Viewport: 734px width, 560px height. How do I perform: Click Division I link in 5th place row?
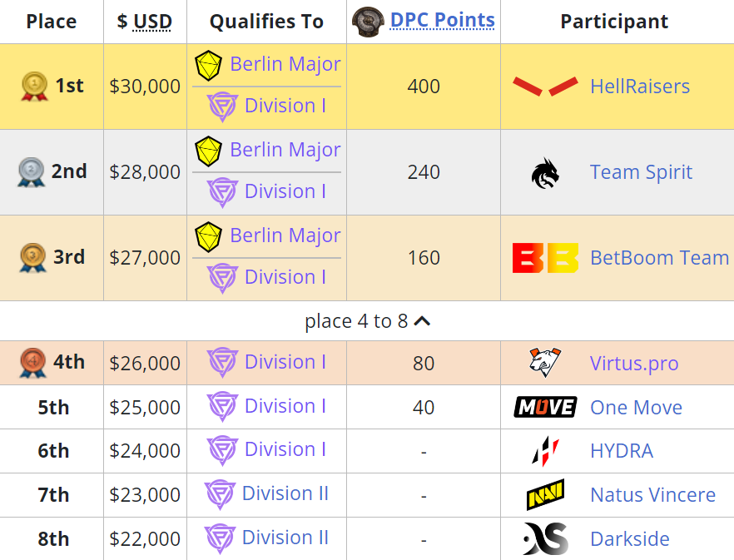(285, 406)
